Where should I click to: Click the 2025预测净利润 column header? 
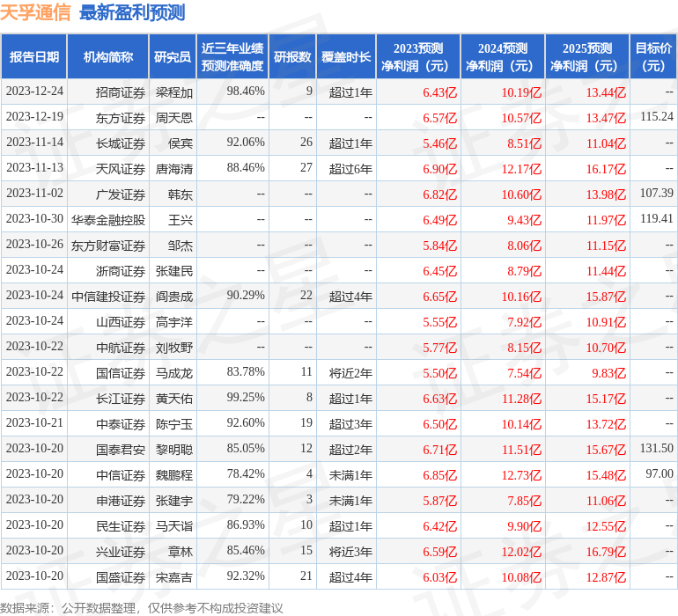(x=587, y=56)
